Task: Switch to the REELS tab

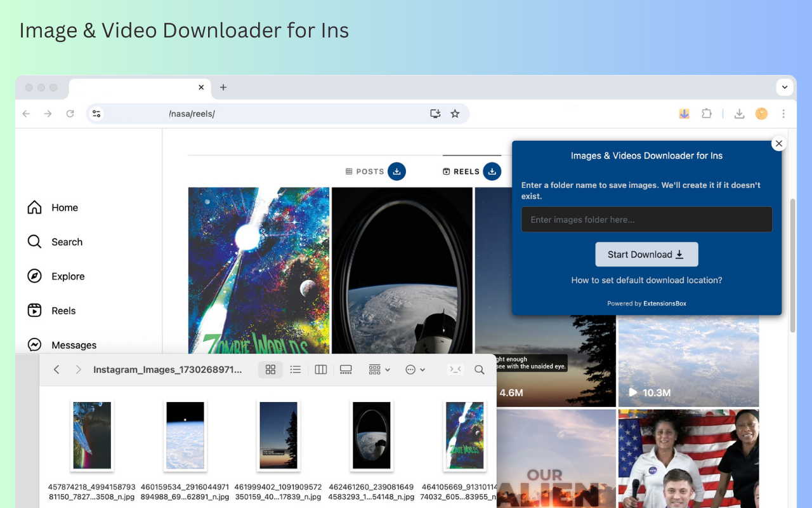Action: [467, 171]
